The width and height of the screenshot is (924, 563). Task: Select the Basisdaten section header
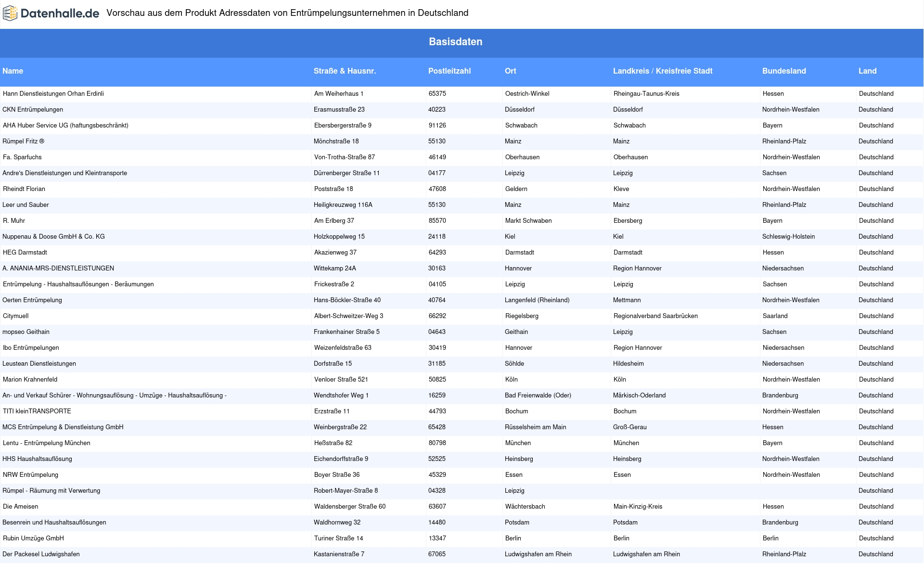click(x=455, y=42)
